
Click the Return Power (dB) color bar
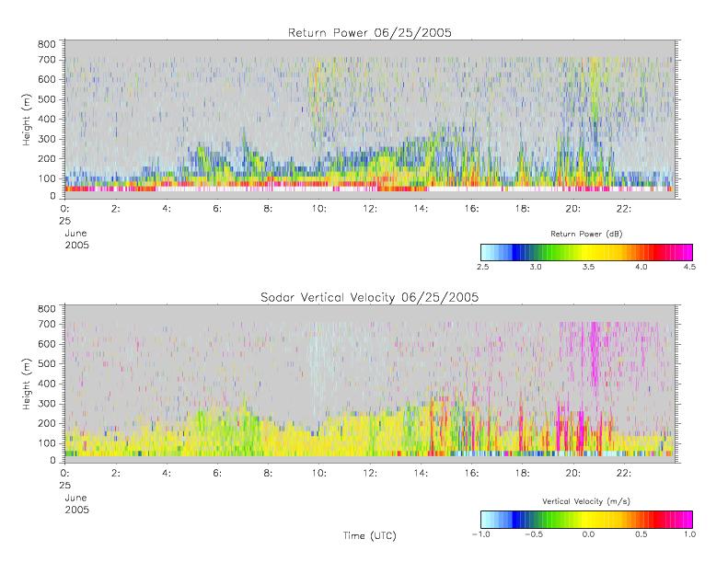(x=586, y=252)
